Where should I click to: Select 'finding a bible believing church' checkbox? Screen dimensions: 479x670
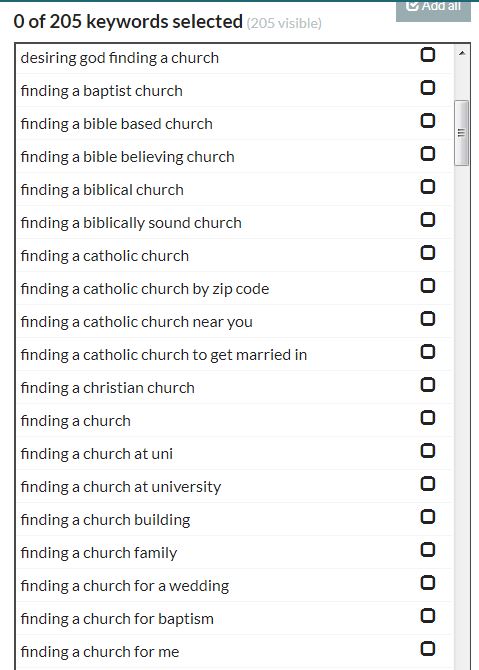click(x=428, y=153)
